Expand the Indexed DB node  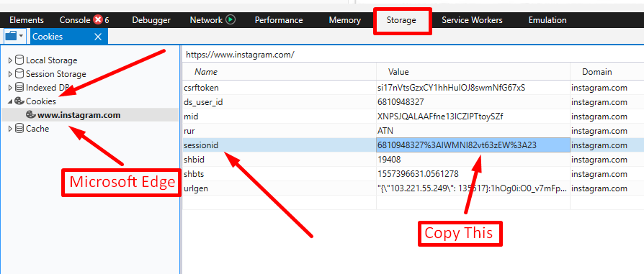tap(10, 87)
